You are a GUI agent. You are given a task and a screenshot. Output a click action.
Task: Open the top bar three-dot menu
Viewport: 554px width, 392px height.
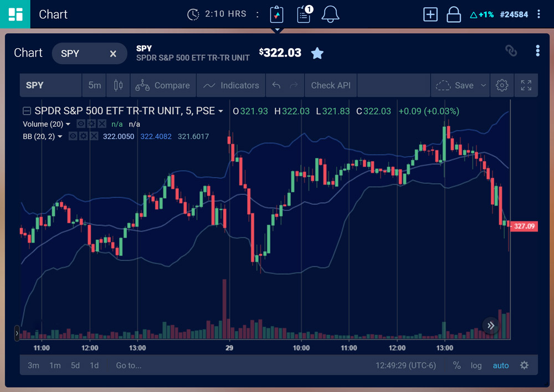pyautogui.click(x=538, y=14)
